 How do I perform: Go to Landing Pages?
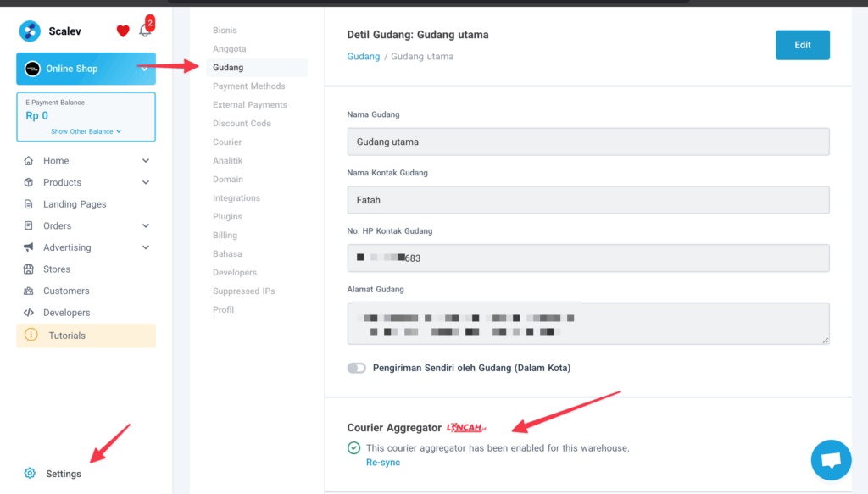(x=75, y=204)
